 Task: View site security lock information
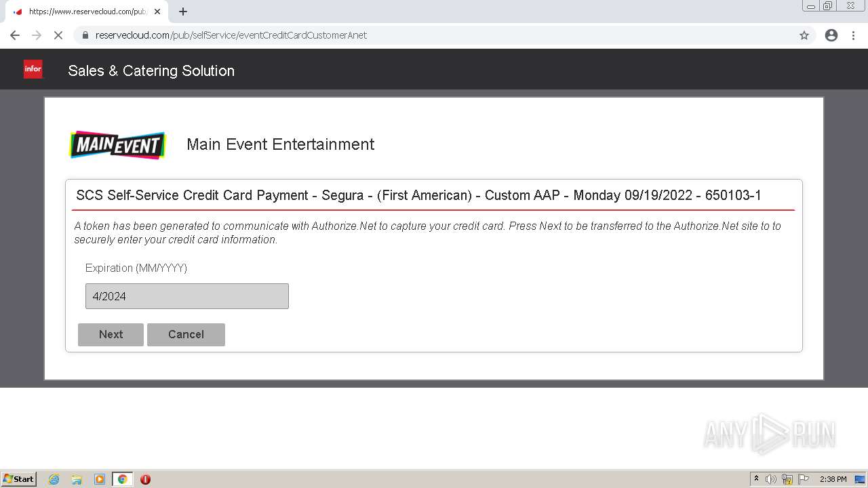click(x=85, y=35)
